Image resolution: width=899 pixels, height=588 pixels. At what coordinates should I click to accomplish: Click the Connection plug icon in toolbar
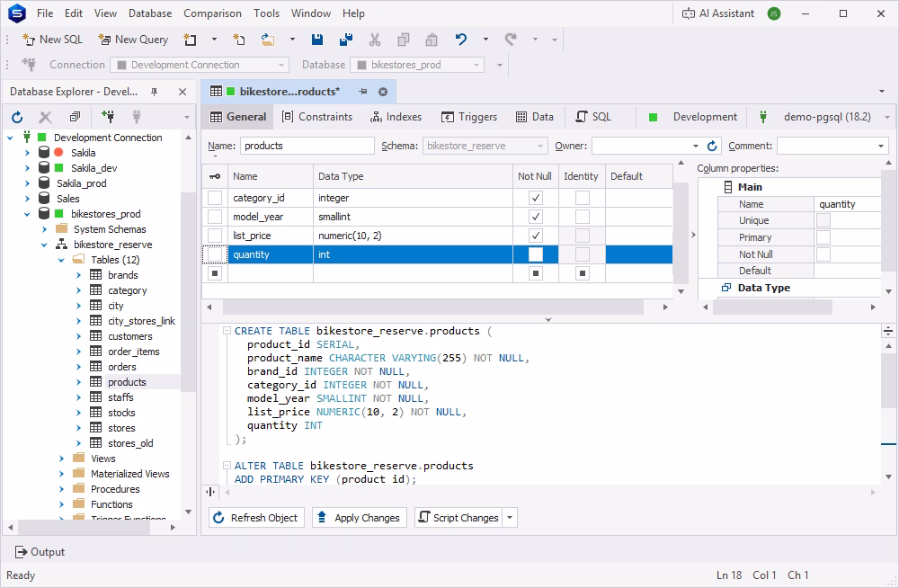[29, 65]
